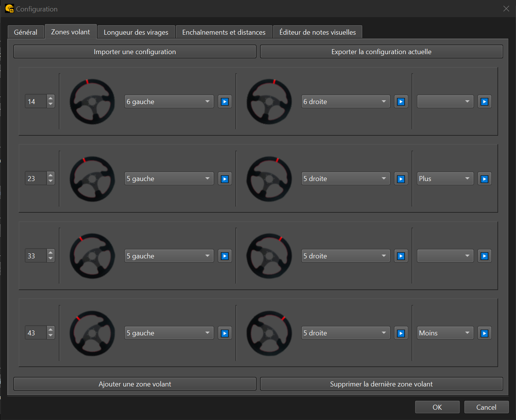Play the Plus modifier sound preview
Viewport: 516px width, 420px height.
click(484, 179)
